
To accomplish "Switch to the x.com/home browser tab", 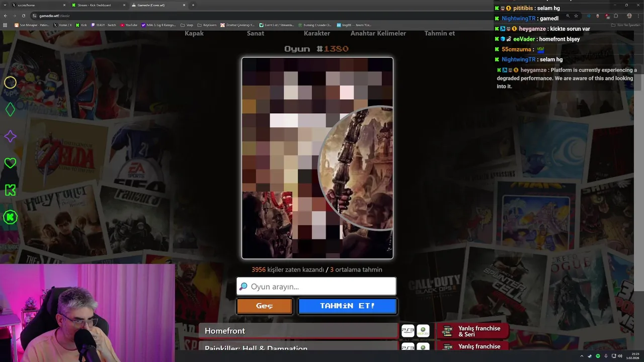I will (38, 5).
